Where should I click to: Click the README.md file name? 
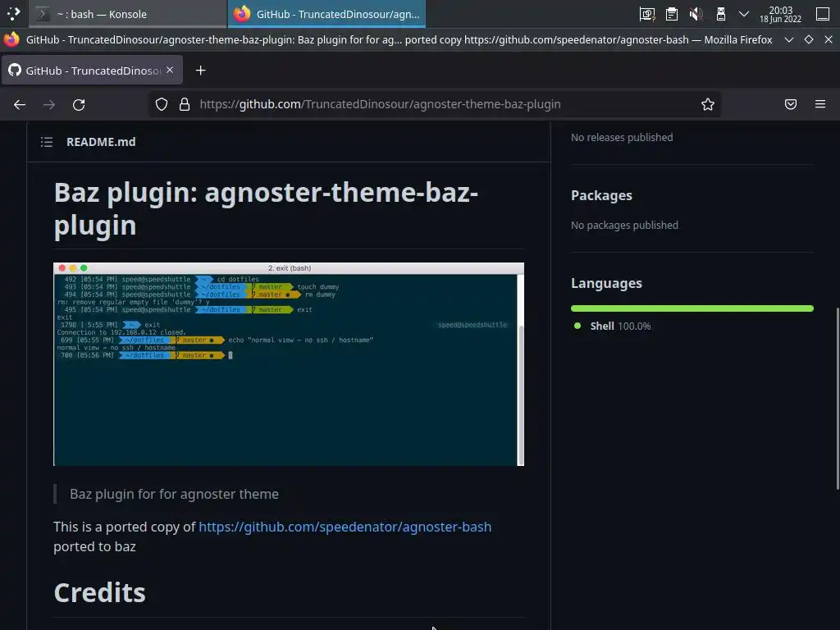pos(101,142)
